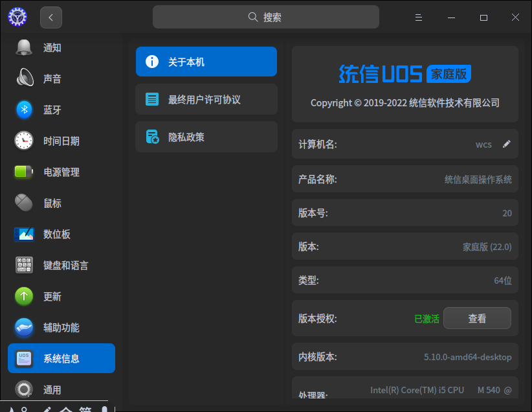Select 系统信息 in the sidebar
This screenshot has width=532, height=412.
tap(61, 358)
